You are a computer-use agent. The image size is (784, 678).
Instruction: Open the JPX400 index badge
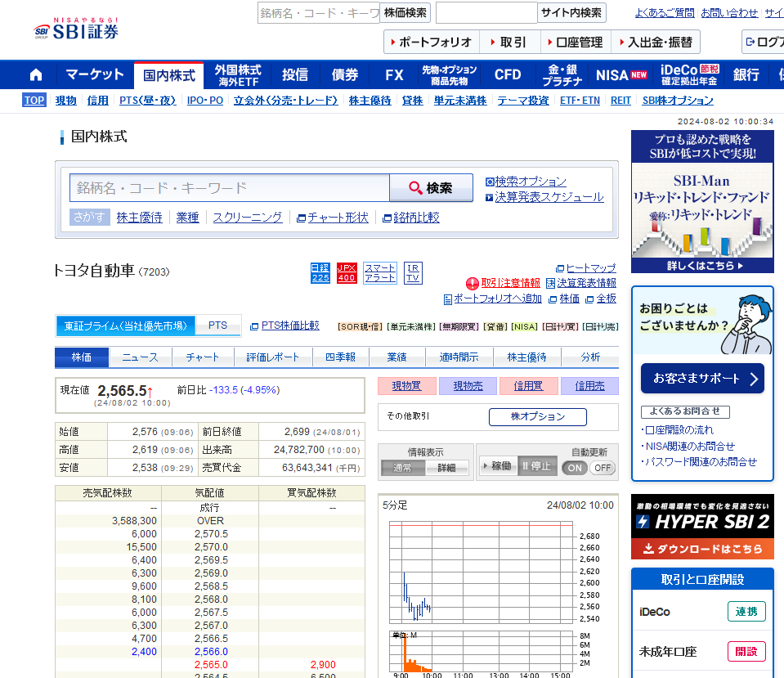(x=347, y=273)
